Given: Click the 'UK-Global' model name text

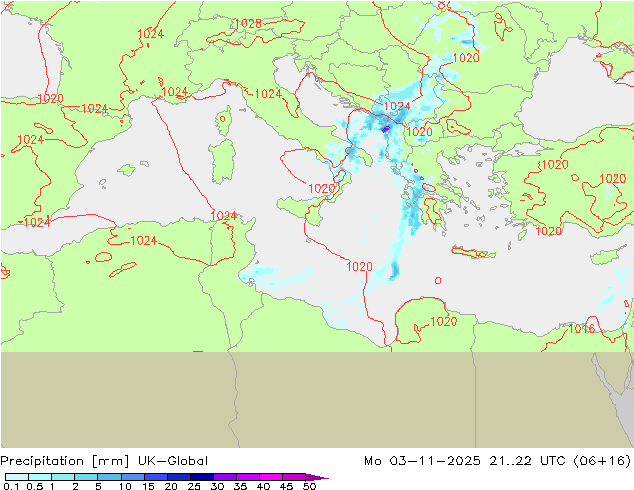Looking at the screenshot, I should 173,461.
